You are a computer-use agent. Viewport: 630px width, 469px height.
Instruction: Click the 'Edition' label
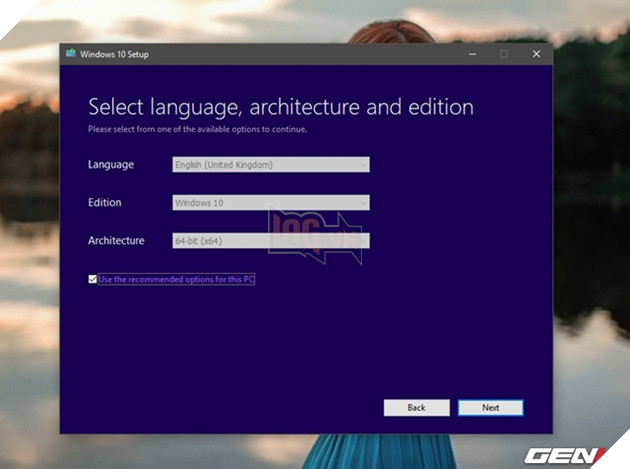[104, 202]
